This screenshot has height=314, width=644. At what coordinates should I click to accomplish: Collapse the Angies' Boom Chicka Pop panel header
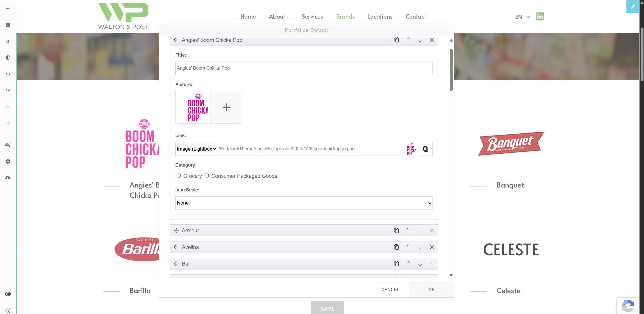click(304, 41)
